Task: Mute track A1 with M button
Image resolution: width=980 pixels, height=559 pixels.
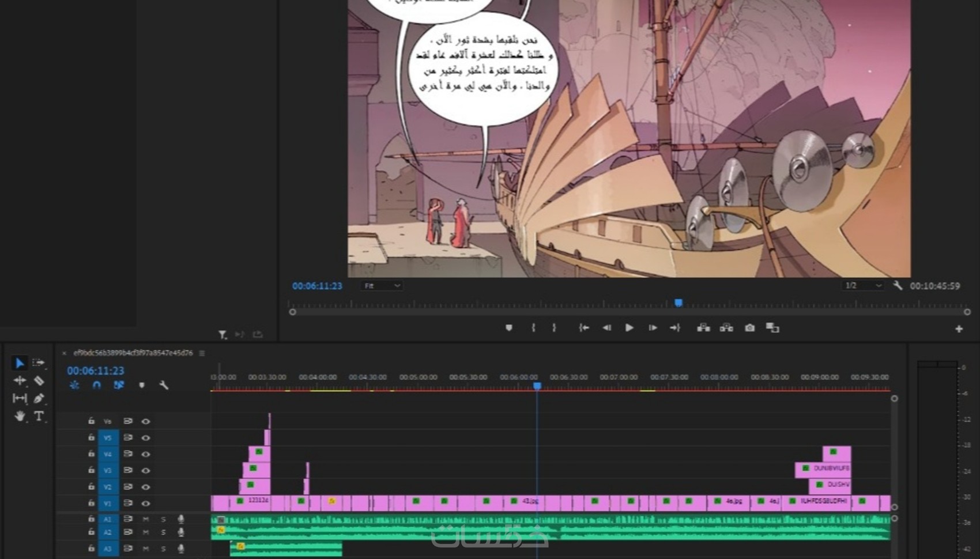Action: [x=146, y=519]
